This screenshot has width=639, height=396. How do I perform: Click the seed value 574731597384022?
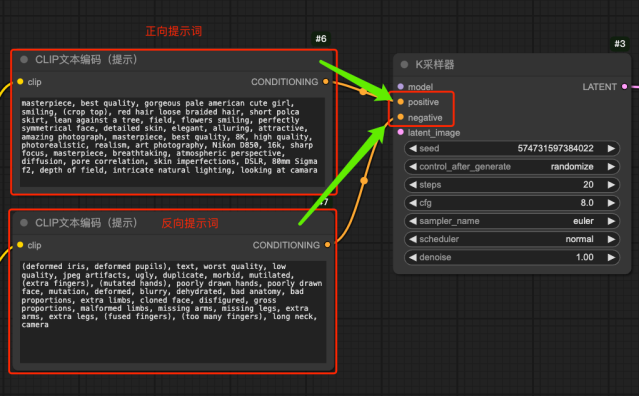coord(555,148)
